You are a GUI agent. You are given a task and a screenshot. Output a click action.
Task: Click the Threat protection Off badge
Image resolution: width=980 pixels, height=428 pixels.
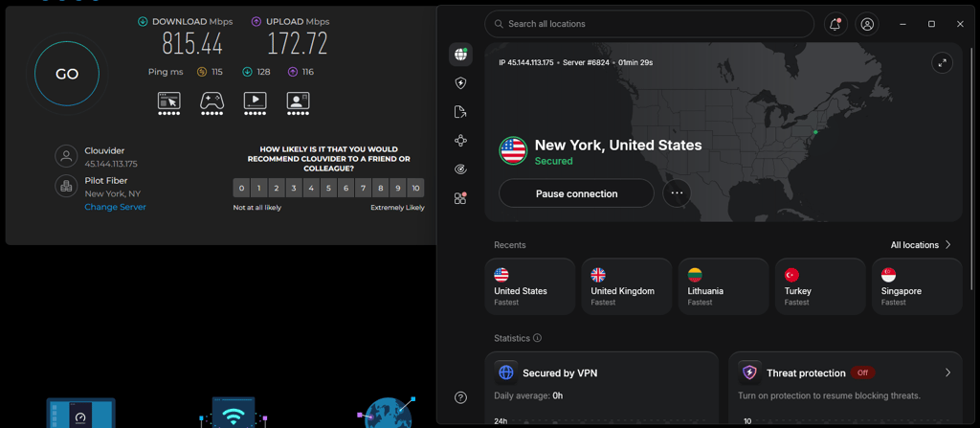[x=862, y=372]
